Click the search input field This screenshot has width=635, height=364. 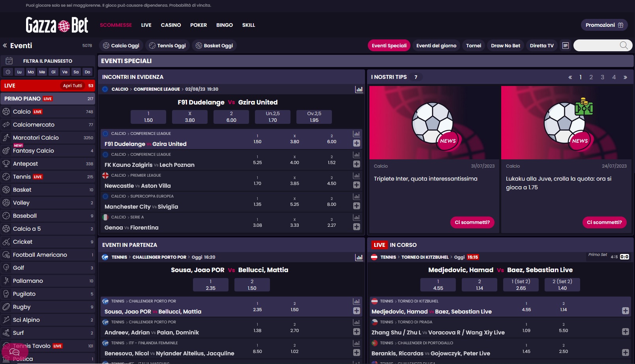596,45
